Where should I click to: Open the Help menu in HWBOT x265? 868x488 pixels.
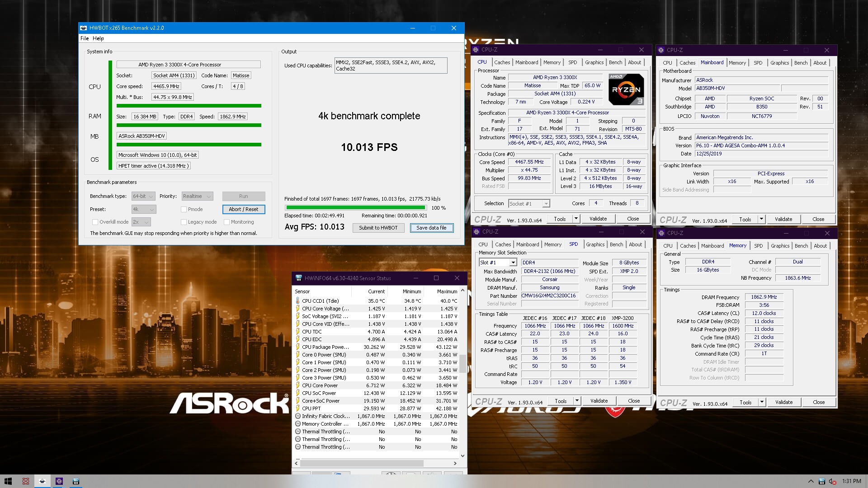[98, 38]
